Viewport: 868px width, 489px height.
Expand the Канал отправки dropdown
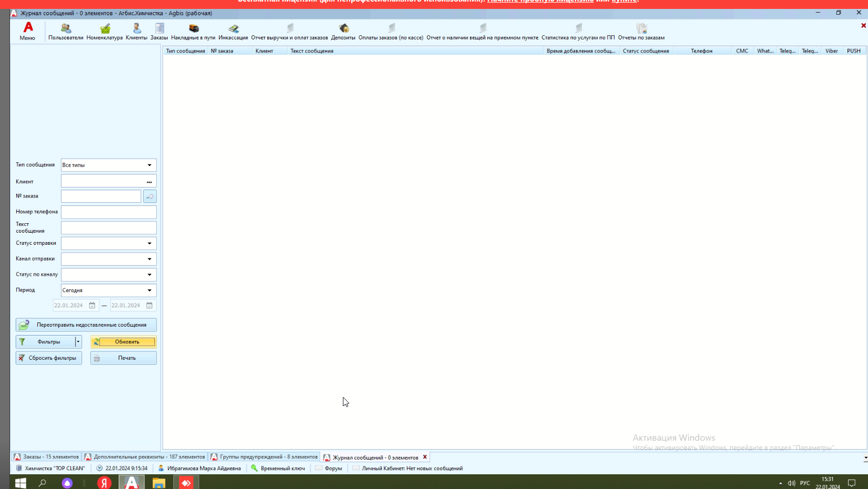(150, 259)
